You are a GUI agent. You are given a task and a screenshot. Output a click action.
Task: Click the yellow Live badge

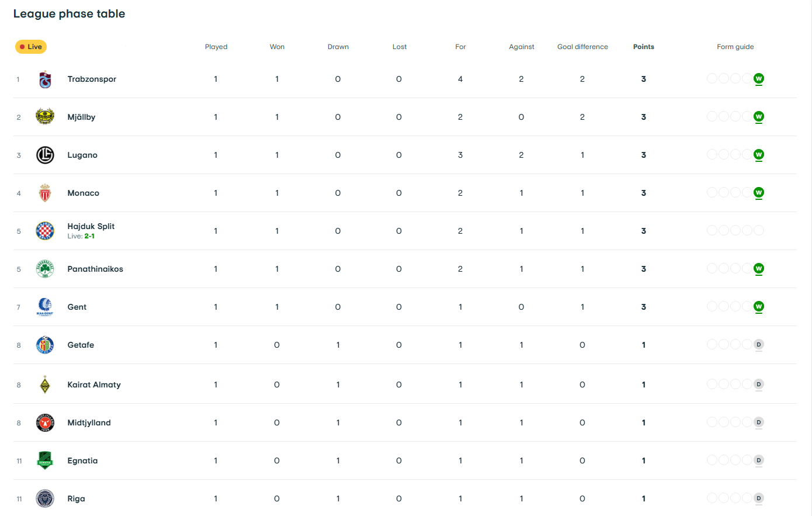tap(31, 47)
